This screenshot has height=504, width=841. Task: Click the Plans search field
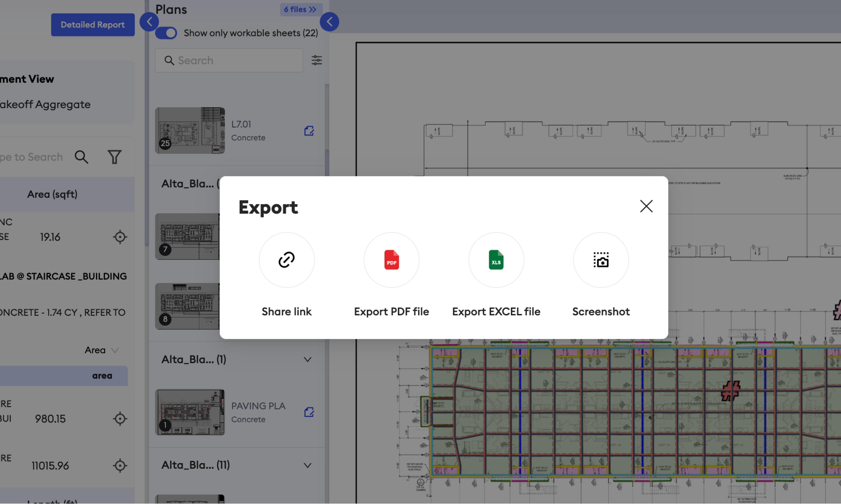coord(235,60)
